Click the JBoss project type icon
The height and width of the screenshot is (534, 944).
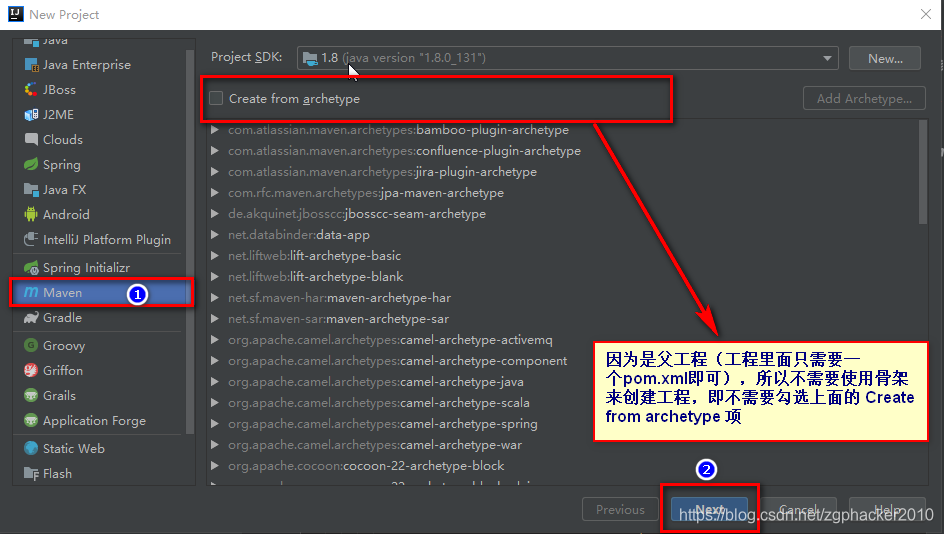click(31, 90)
